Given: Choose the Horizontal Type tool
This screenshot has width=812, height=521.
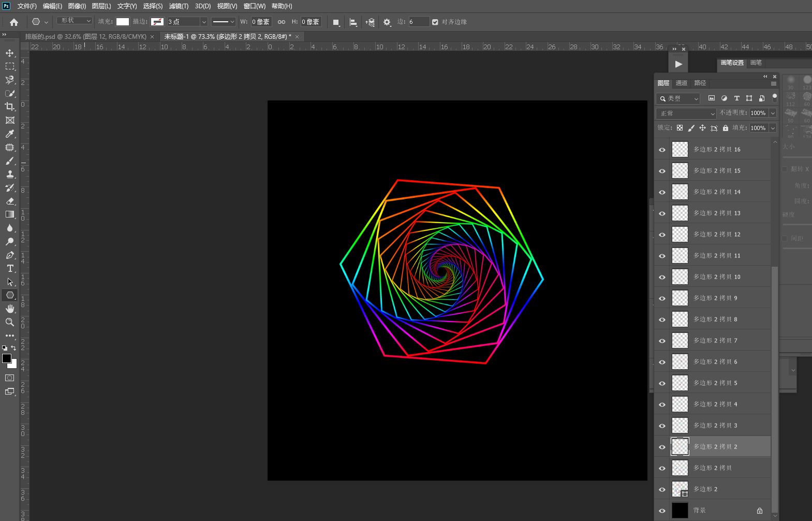Looking at the screenshot, I should [x=10, y=268].
